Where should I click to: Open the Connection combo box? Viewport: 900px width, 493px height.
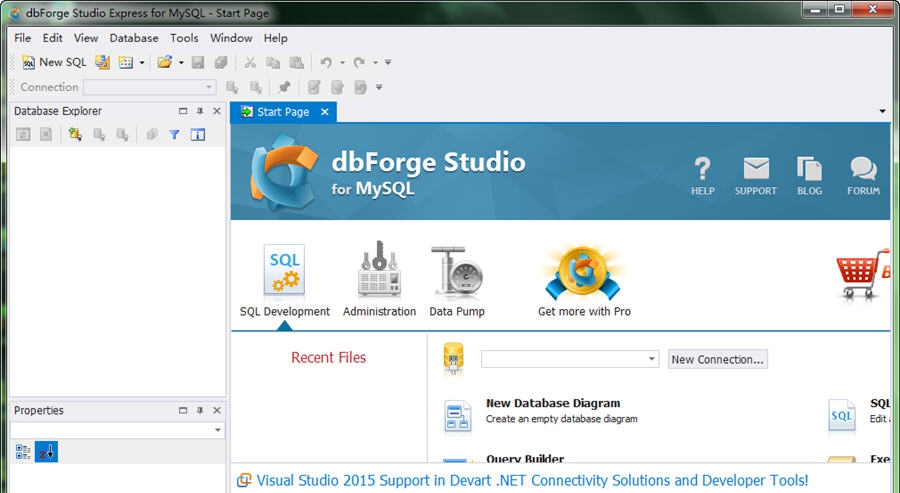pyautogui.click(x=149, y=87)
